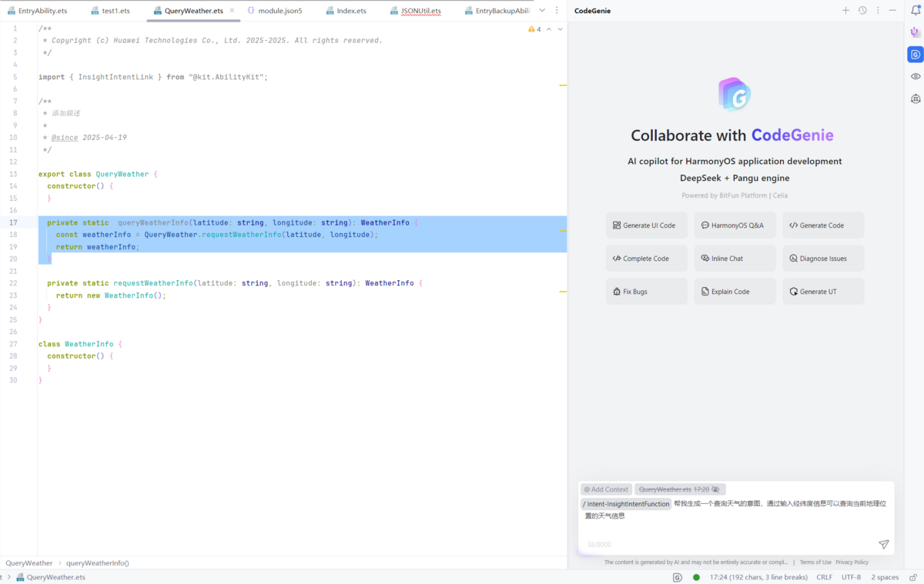
Task: Open the hidden editor tabs dropdown
Action: (542, 11)
